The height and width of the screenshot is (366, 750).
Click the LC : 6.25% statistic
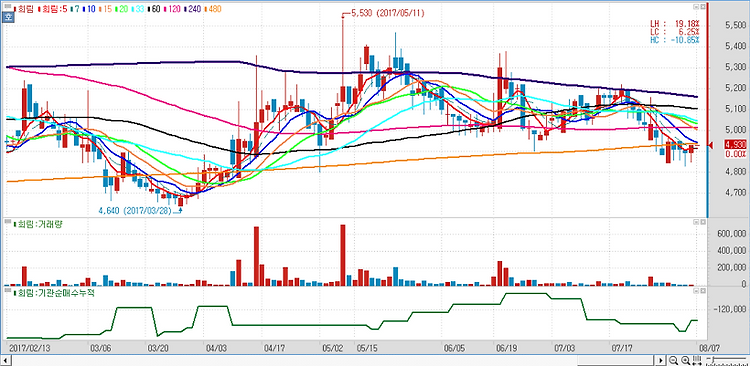tap(674, 32)
